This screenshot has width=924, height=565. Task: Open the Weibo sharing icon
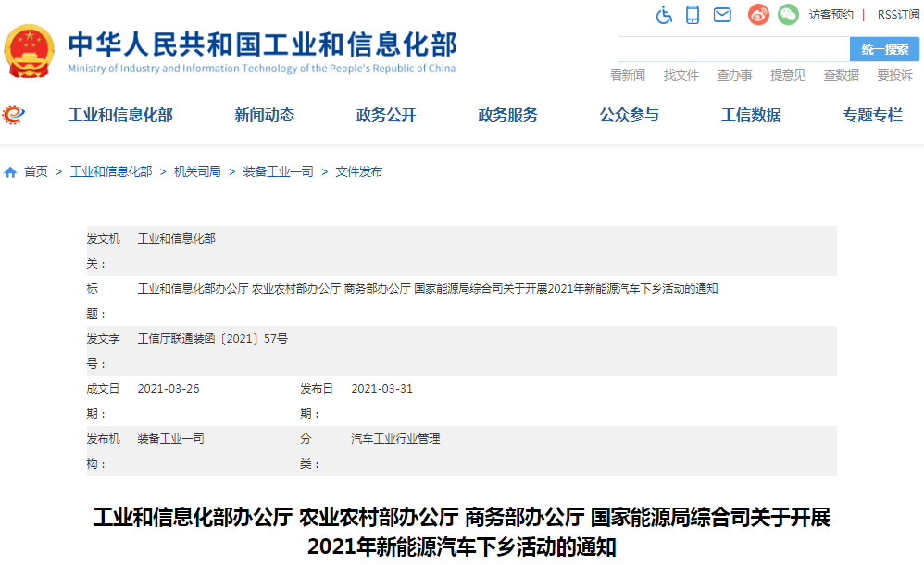(x=757, y=15)
